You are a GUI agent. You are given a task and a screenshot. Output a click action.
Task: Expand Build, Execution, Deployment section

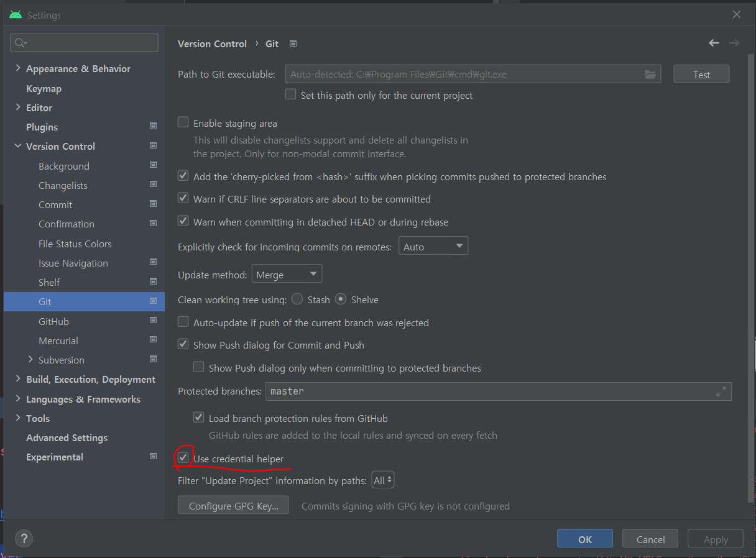[18, 379]
